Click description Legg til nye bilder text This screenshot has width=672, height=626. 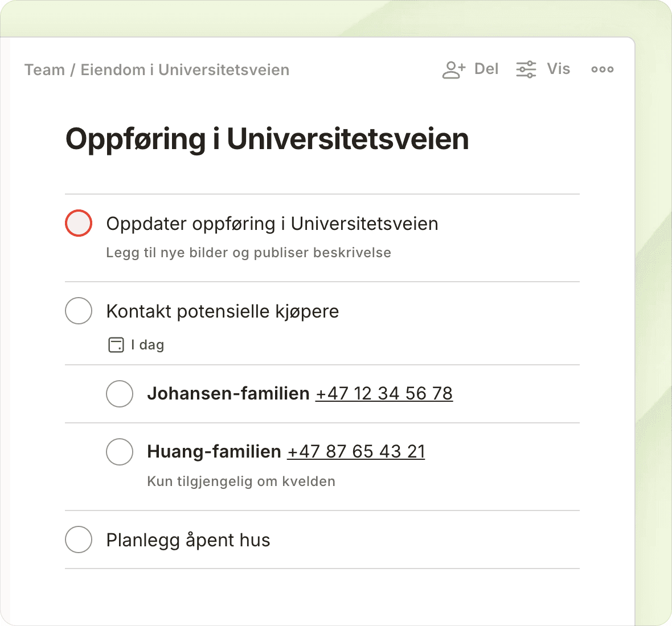[248, 253]
